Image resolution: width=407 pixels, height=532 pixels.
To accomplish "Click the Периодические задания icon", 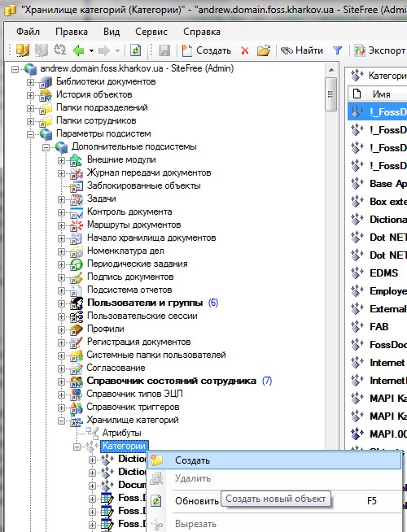I will tap(77, 264).
